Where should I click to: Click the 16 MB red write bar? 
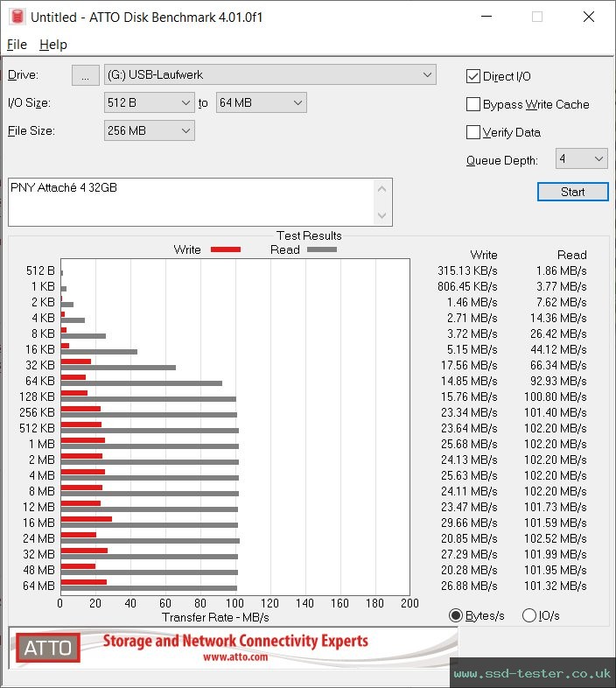[x=87, y=519]
